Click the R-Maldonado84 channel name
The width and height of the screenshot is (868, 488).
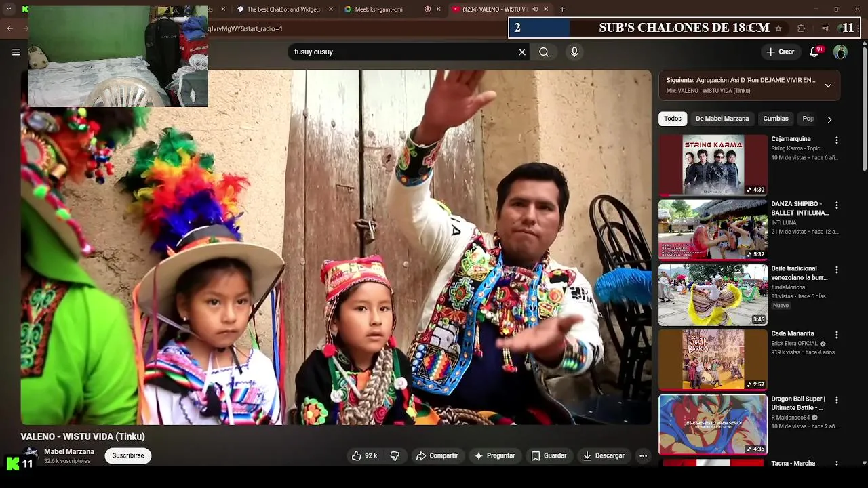coord(791,418)
